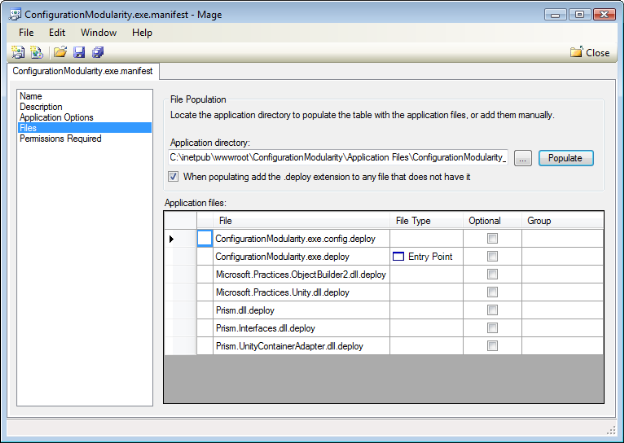This screenshot has height=443, width=624.
Task: Click the New Deployment Manifest toolbar icon
Action: 37,52
